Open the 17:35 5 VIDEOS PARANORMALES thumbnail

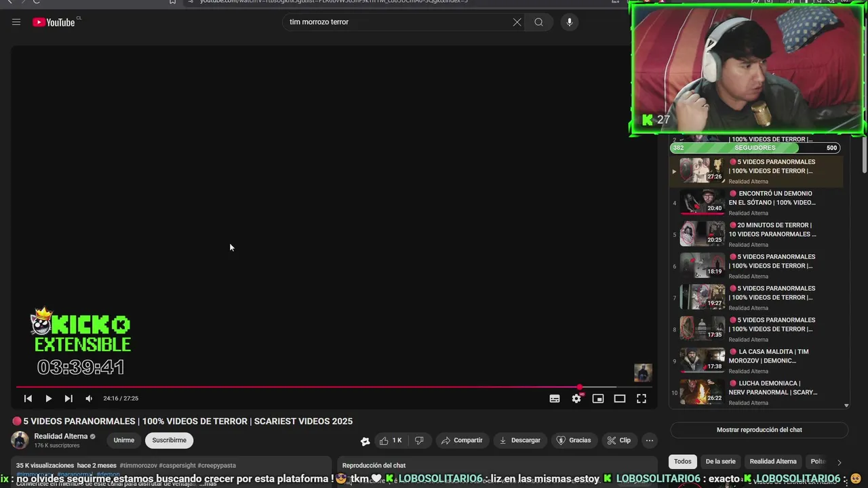[x=702, y=329]
